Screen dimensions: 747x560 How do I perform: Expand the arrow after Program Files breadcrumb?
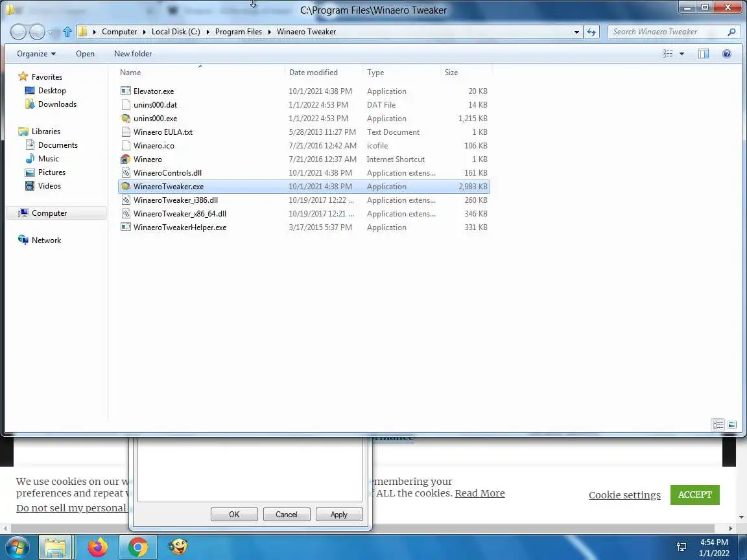coord(270,32)
